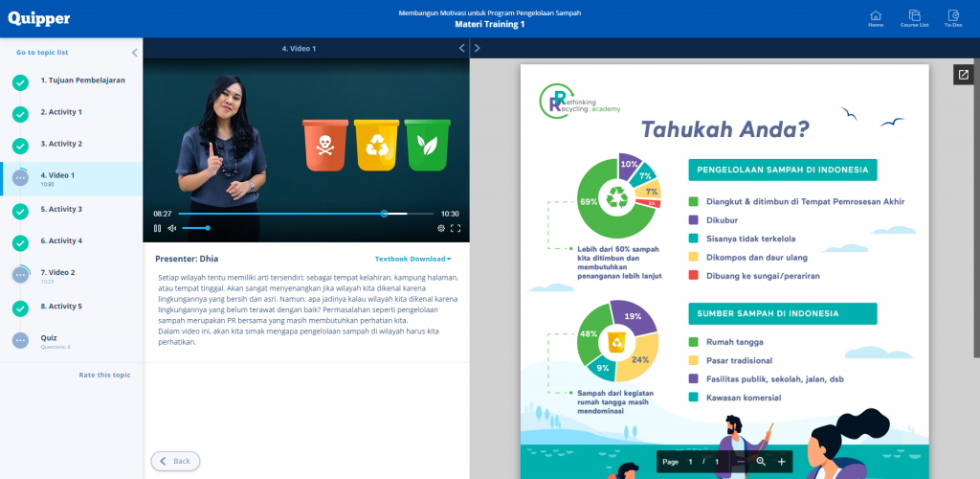Viewport: 980px width, 479px height.
Task: Collapse the topic list sidebar arrow
Action: (135, 53)
